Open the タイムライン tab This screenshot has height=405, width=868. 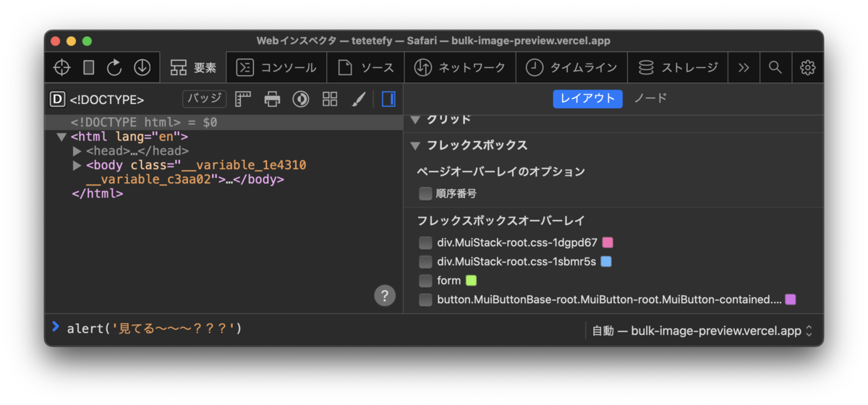pyautogui.click(x=571, y=67)
